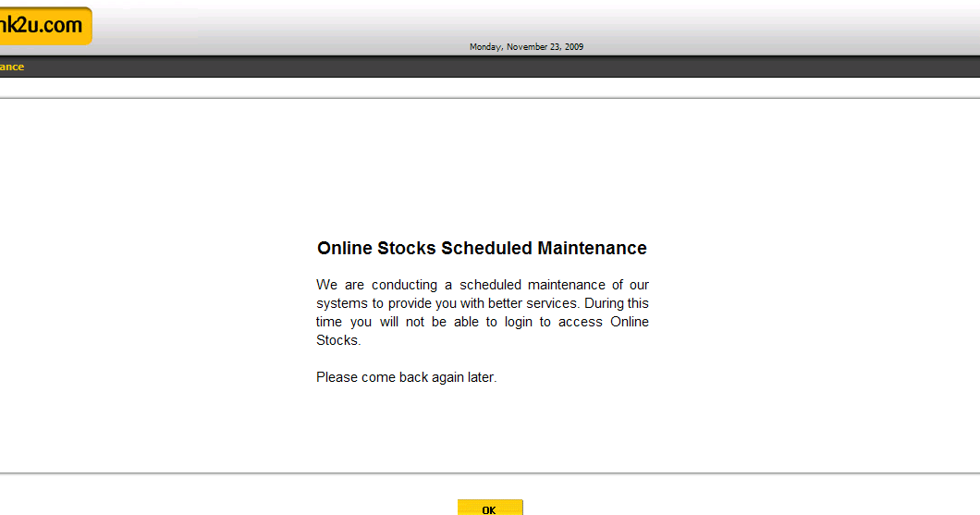
Task: Click the 'Please come back again later.' text
Action: (406, 377)
